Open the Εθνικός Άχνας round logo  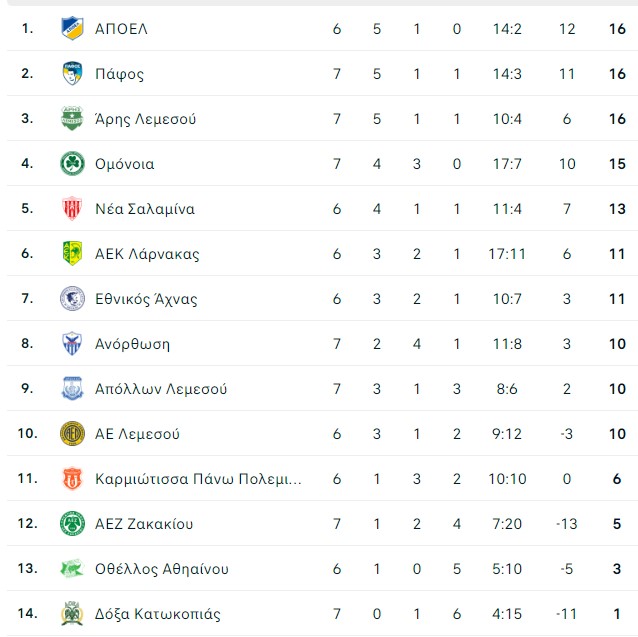(x=72, y=299)
